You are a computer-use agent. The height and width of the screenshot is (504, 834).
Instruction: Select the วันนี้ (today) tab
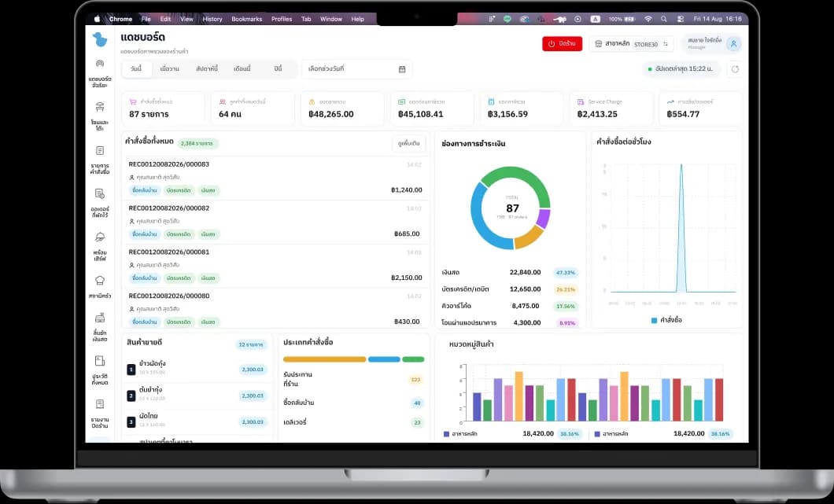tap(136, 68)
